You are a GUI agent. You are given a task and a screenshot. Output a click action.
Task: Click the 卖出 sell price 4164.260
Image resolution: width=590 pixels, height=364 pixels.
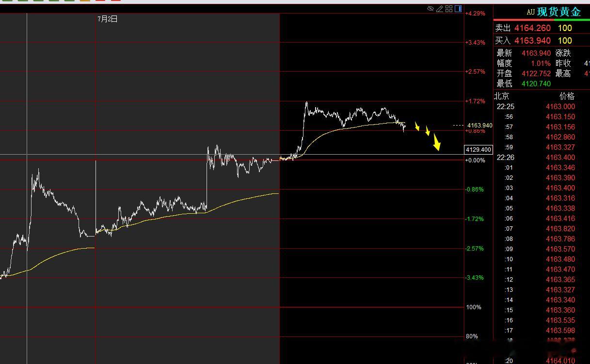coord(532,28)
